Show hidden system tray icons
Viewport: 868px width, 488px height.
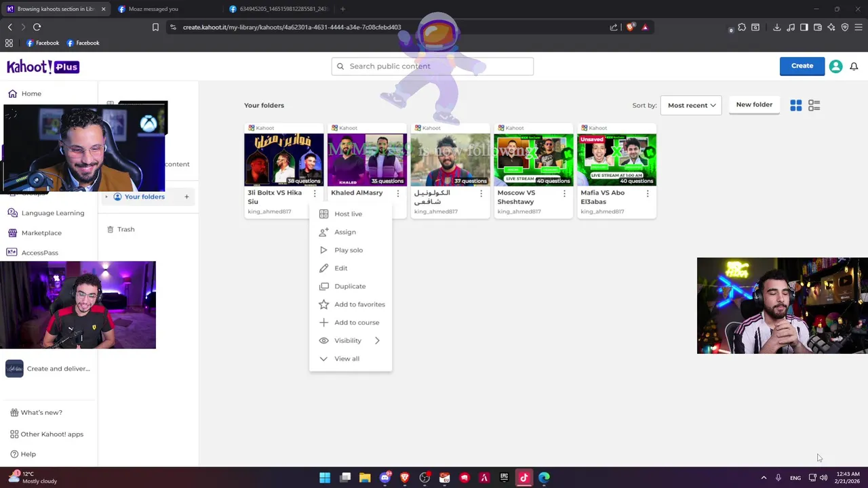click(764, 478)
